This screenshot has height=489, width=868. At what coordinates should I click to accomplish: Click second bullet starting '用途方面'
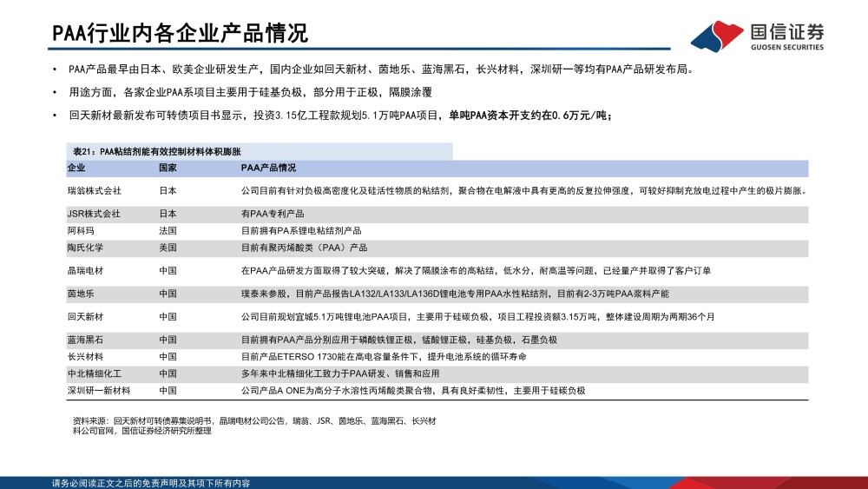(x=250, y=92)
